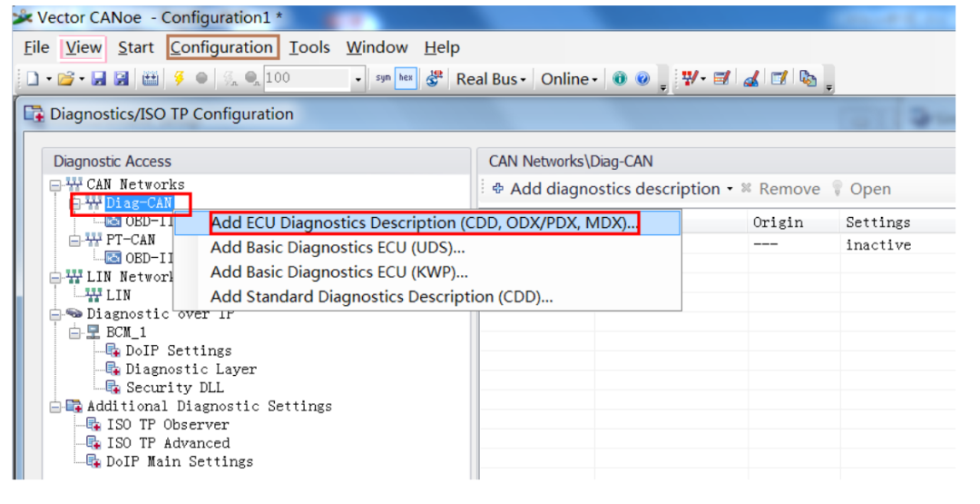Click the blue help question mark icon
980x504 pixels.
tap(642, 79)
